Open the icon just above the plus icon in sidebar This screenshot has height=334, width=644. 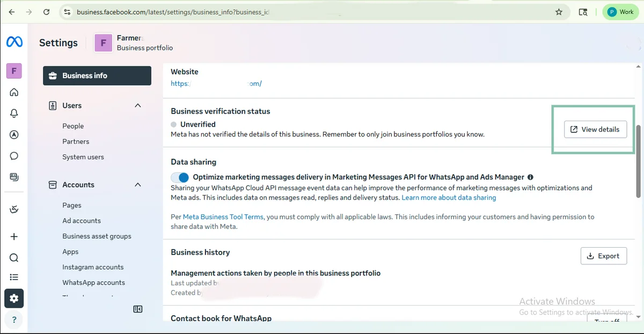coord(14,209)
